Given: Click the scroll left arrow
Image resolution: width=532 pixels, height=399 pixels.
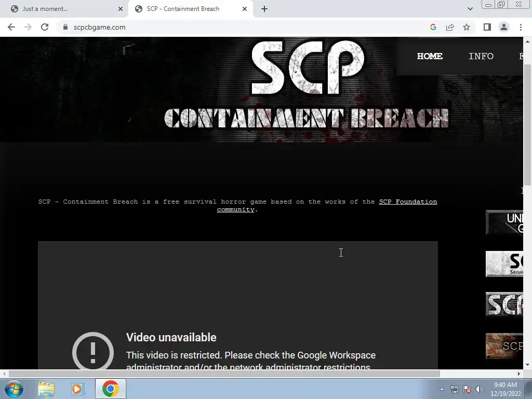Looking at the screenshot, I should coord(4,374).
